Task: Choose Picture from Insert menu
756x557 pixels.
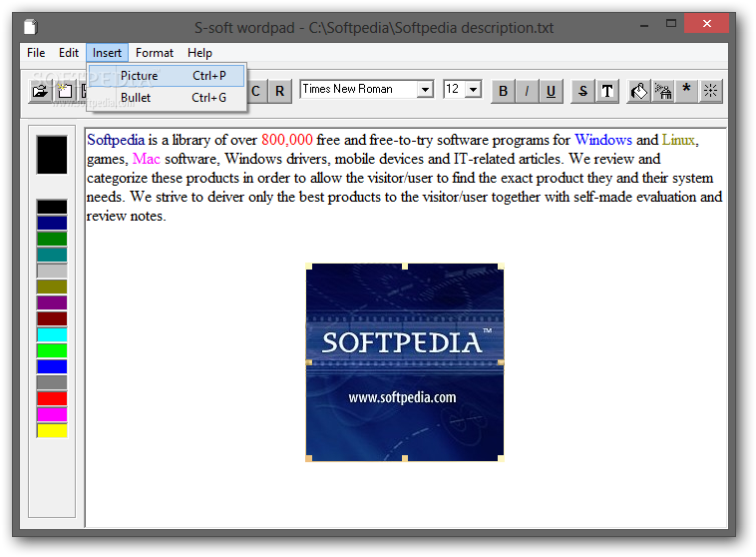Action: point(167,76)
